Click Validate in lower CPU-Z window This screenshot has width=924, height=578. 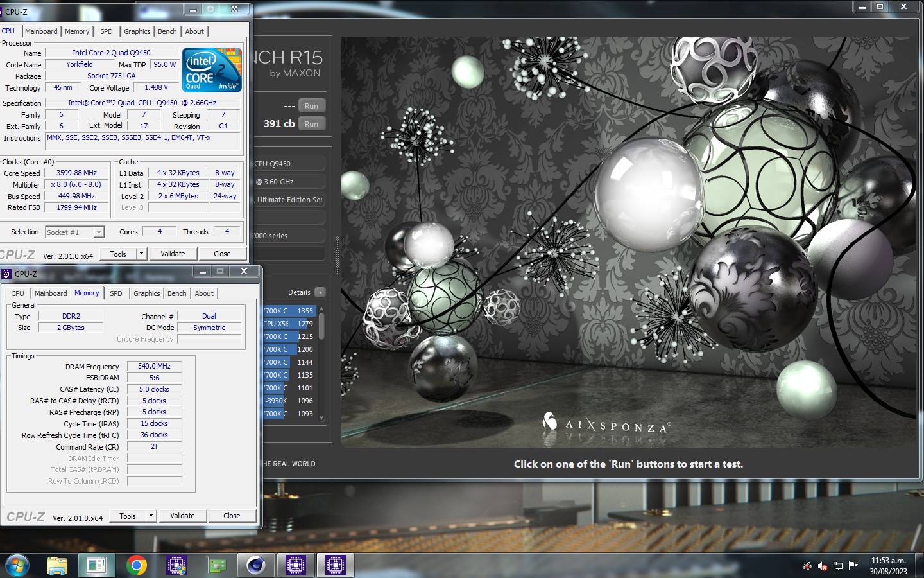[182, 516]
